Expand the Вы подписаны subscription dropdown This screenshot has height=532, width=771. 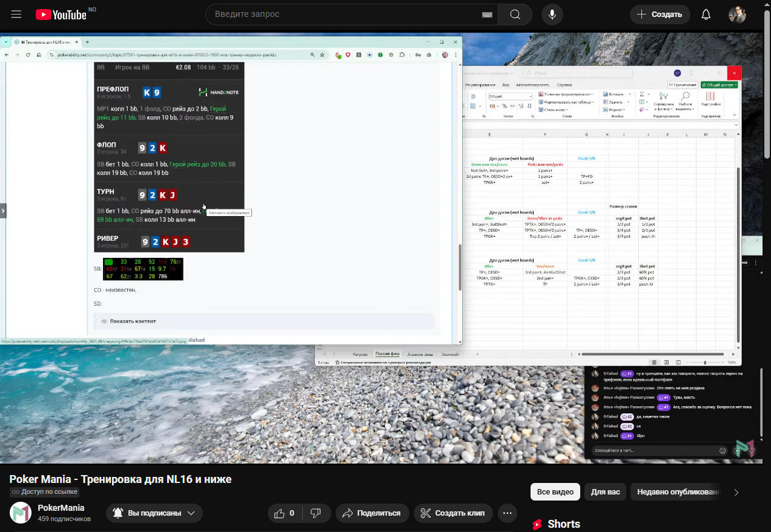(191, 513)
